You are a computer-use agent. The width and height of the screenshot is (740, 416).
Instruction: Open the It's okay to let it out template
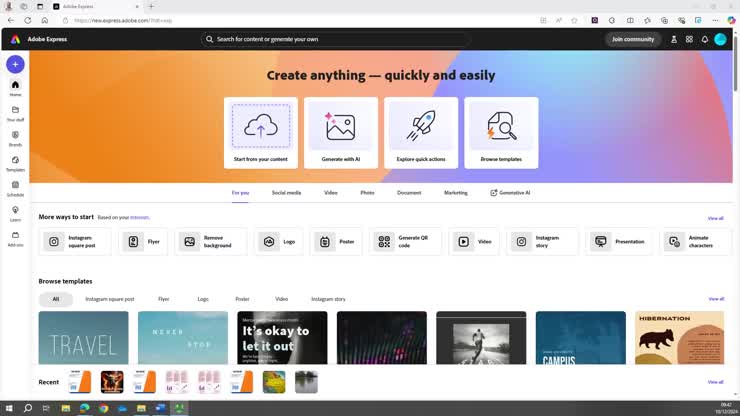point(282,338)
